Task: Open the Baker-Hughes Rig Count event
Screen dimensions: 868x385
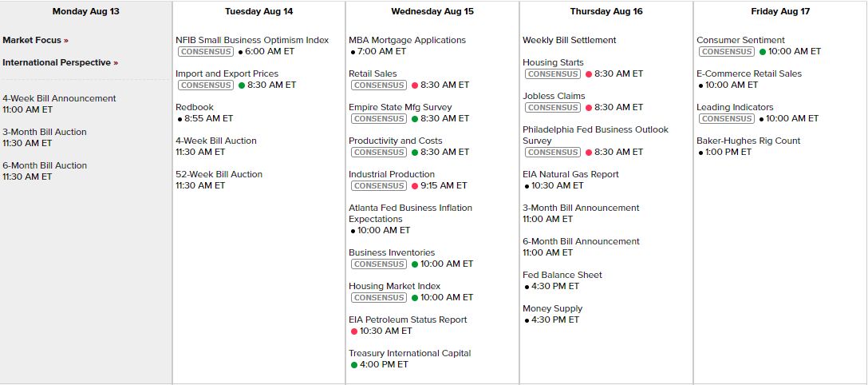Action: pos(748,141)
